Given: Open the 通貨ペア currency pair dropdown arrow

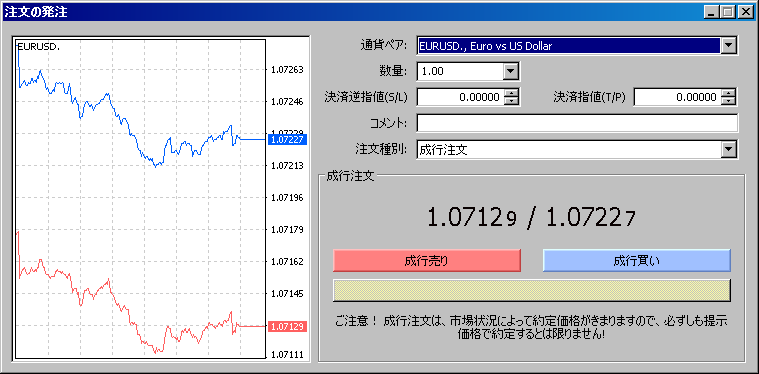Looking at the screenshot, I should coord(728,46).
